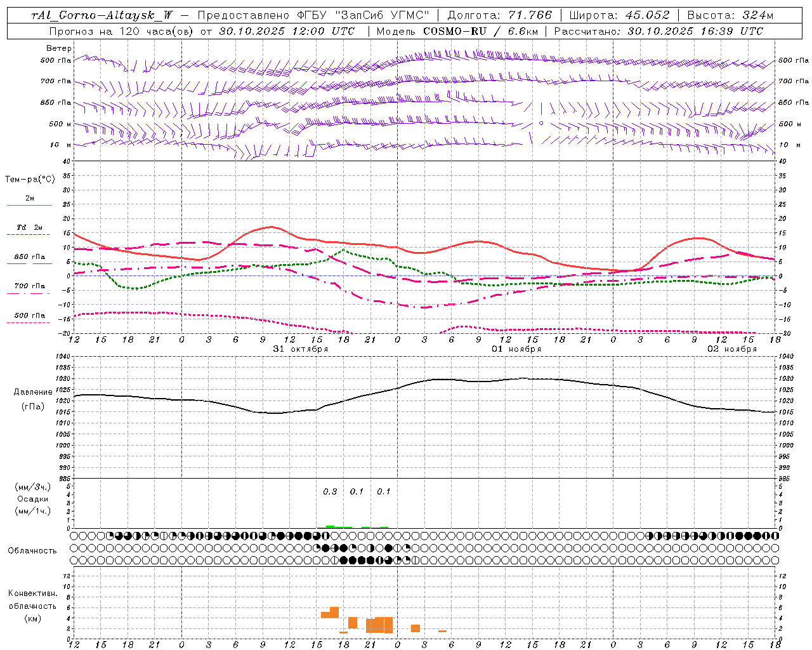Select the text Предоставлено ФГБУ "ЗапСиб УГМС"
The image size is (812, 650).
coord(314,15)
